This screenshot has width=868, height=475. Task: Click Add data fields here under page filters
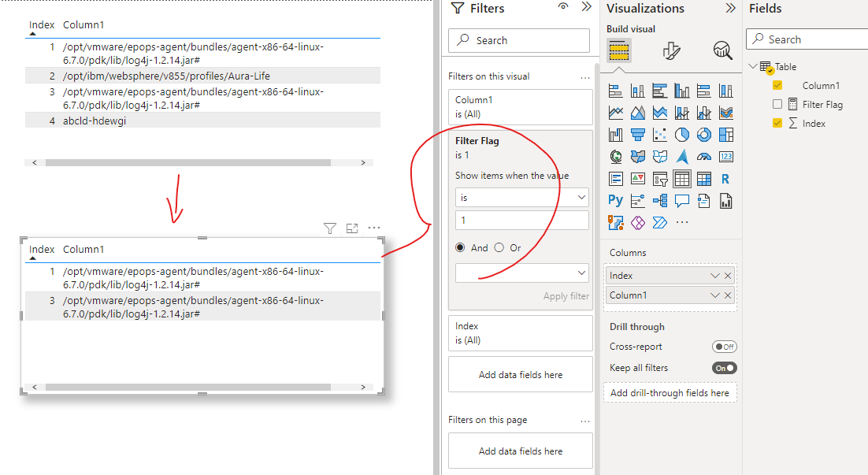pyautogui.click(x=521, y=451)
